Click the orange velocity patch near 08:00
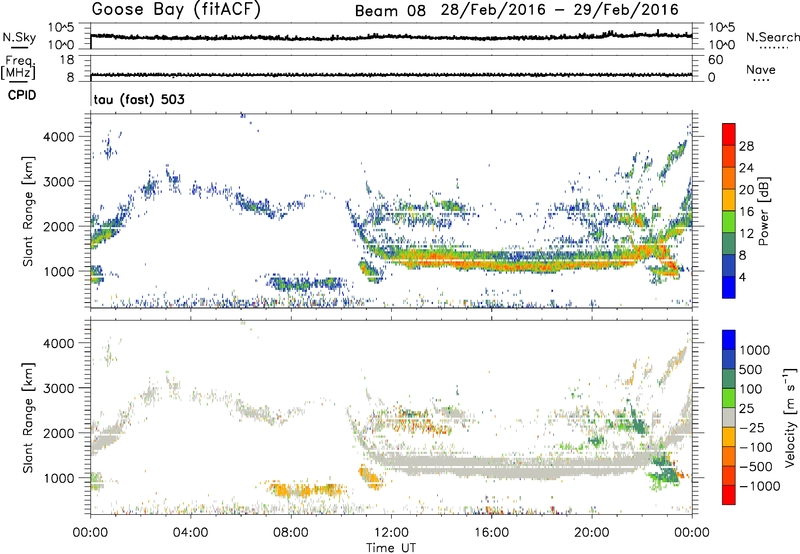800x554 pixels. click(306, 491)
